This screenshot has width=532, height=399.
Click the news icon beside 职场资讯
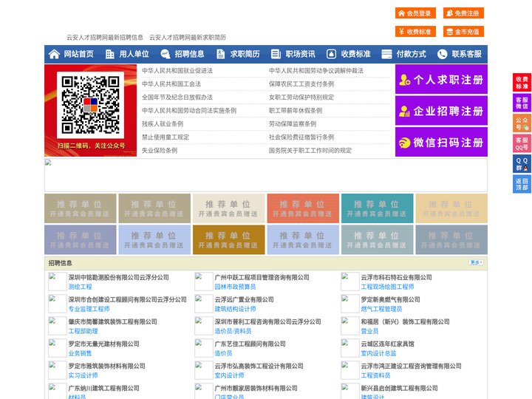click(x=276, y=54)
